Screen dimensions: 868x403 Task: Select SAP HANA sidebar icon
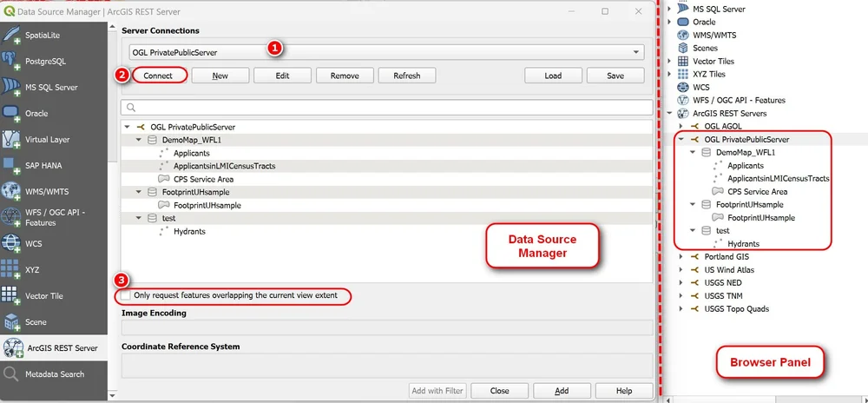tap(11, 165)
